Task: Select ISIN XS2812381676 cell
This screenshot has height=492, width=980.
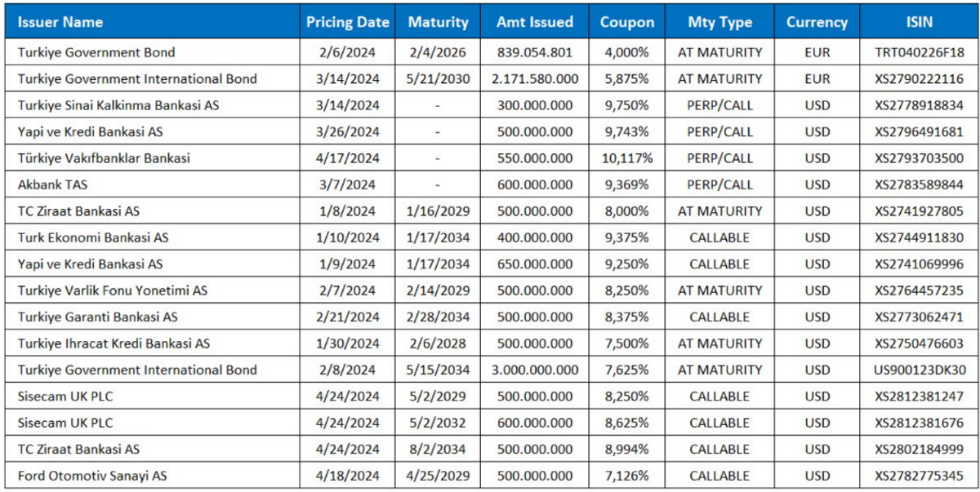Action: coord(919,423)
